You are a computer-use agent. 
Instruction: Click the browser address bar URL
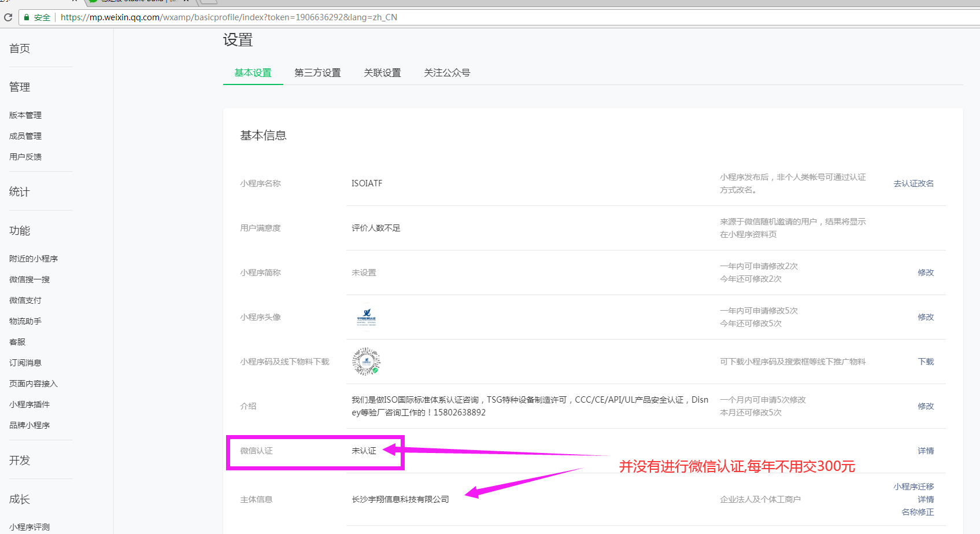pos(229,17)
